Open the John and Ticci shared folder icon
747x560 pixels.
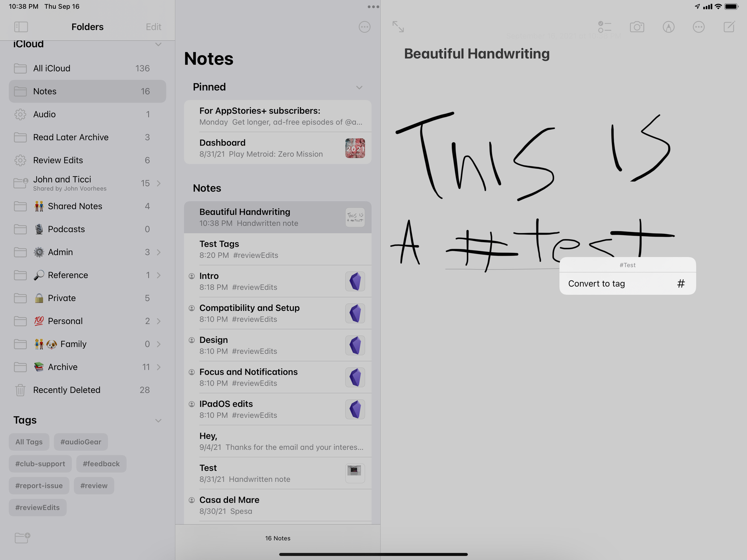20,183
